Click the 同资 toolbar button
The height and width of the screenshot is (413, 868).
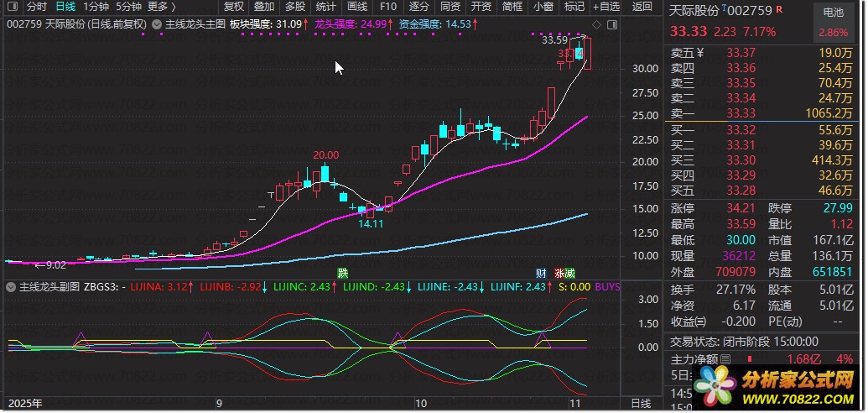coord(450,8)
